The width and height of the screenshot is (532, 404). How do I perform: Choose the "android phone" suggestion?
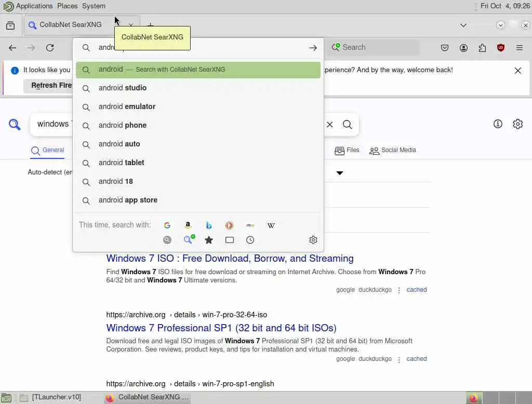click(x=198, y=126)
